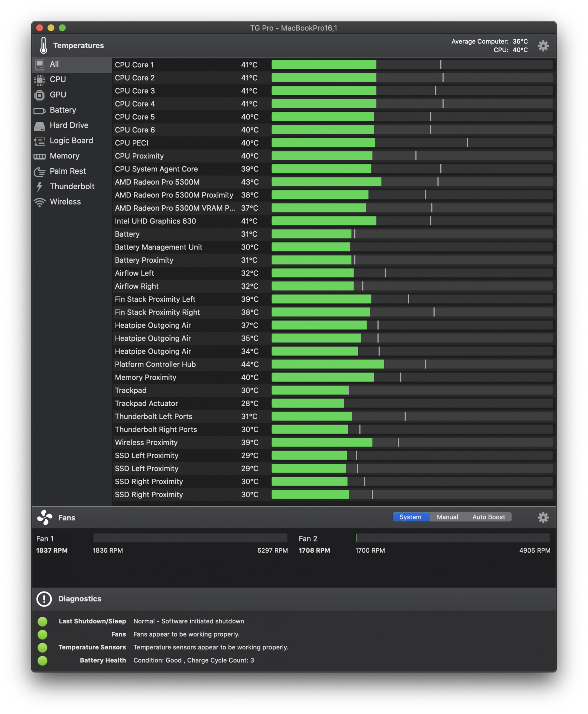The image size is (588, 714).
Task: Enable Auto Boost fan mode
Action: [488, 517]
